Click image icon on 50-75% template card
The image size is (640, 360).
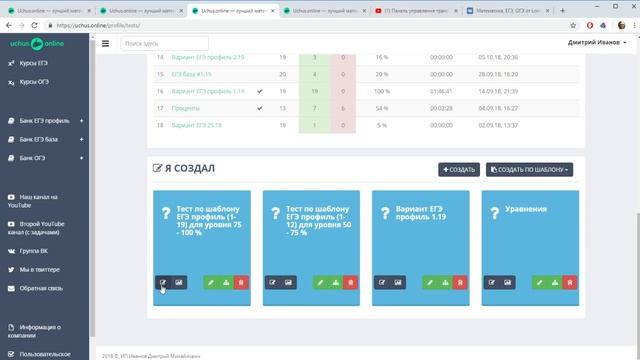point(288,282)
